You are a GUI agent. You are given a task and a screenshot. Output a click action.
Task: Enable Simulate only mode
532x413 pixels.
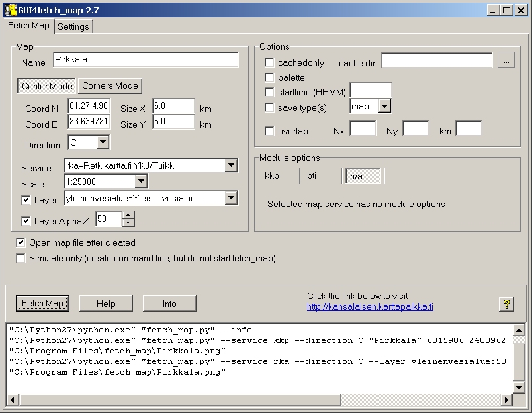coord(21,258)
